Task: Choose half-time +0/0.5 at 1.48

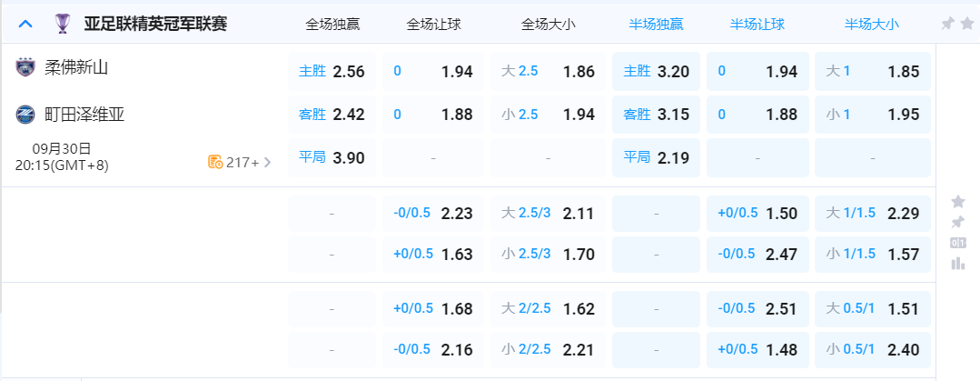Action: pyautogui.click(x=758, y=350)
